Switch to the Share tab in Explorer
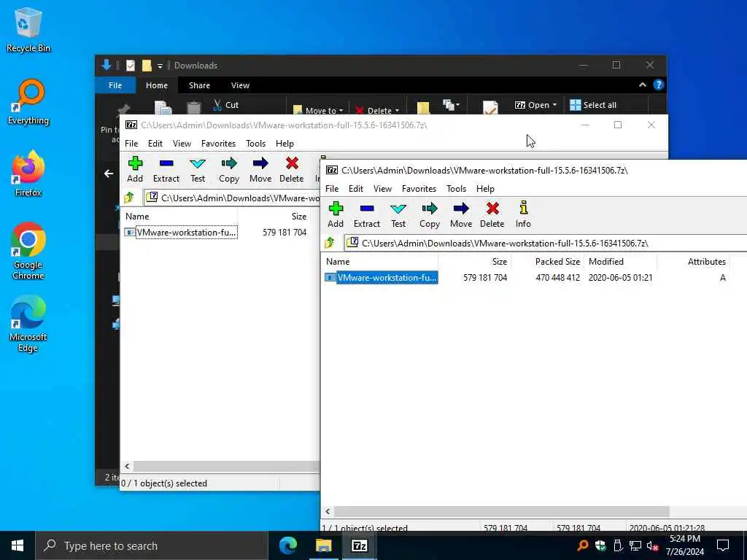 pos(199,85)
